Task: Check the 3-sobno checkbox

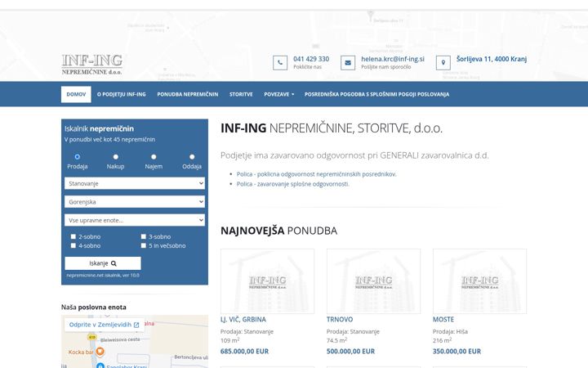Action: (x=143, y=236)
